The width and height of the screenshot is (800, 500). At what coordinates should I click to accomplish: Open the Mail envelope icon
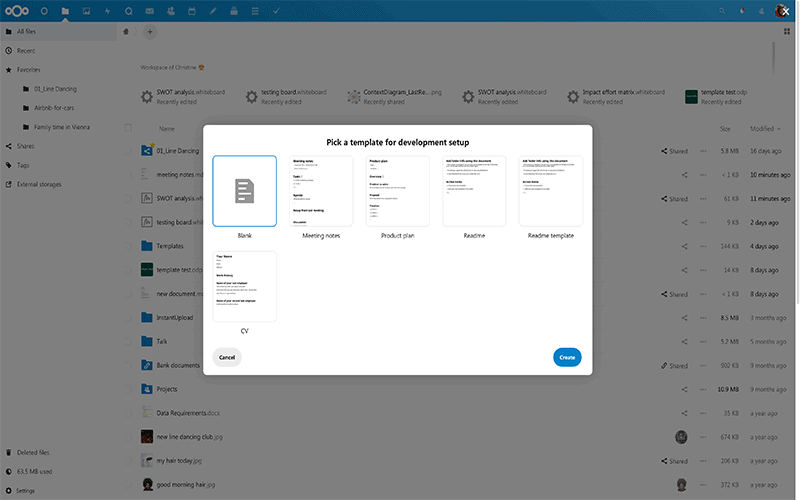pos(149,11)
